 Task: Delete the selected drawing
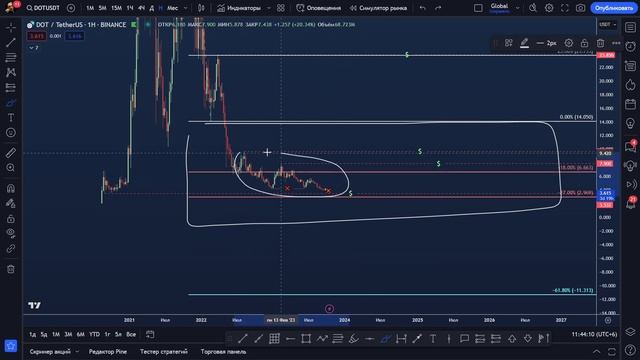pos(600,43)
